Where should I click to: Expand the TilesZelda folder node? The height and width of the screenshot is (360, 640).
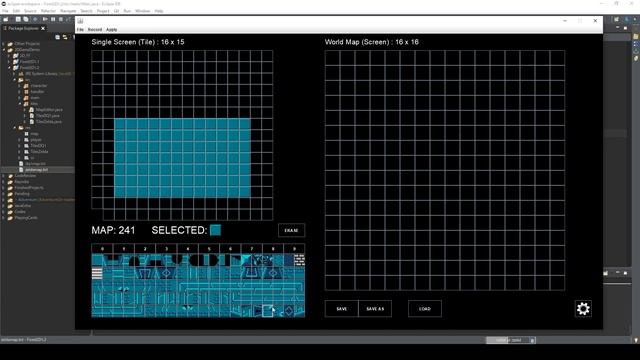[x=20, y=151]
